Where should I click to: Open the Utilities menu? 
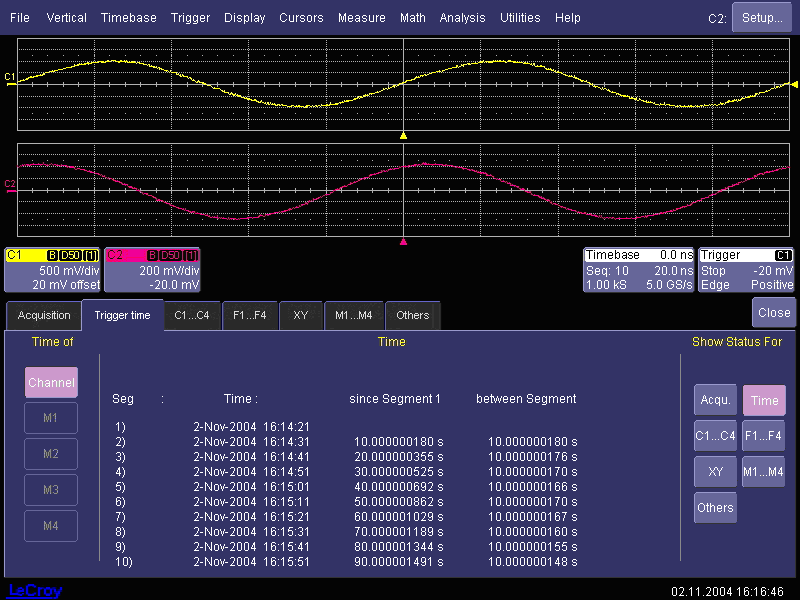point(520,18)
